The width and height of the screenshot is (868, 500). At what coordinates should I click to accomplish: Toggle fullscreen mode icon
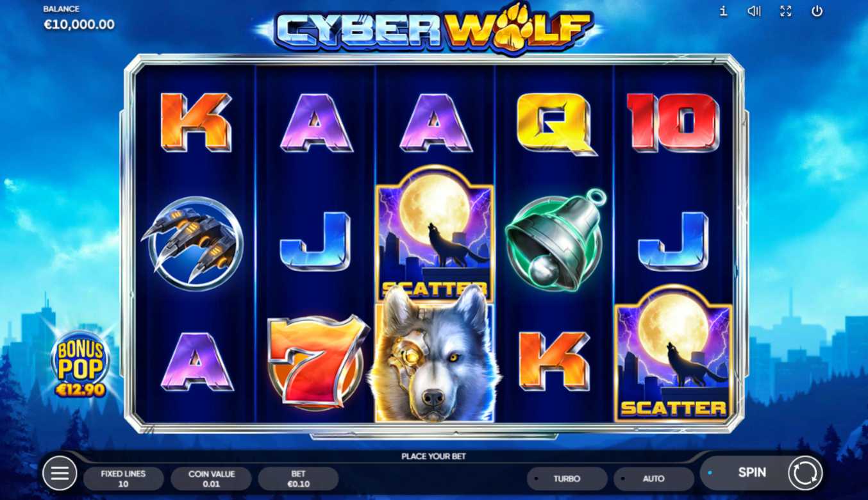pyautogui.click(x=786, y=11)
